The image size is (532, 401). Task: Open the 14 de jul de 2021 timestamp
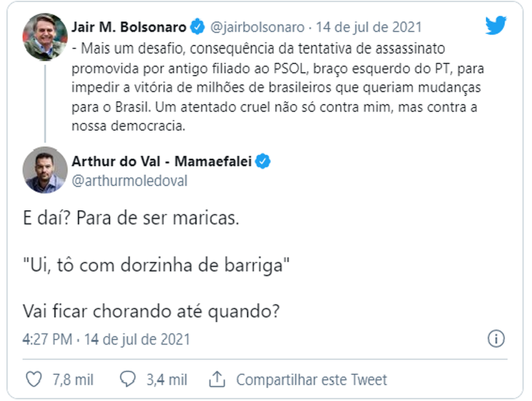tap(369, 27)
